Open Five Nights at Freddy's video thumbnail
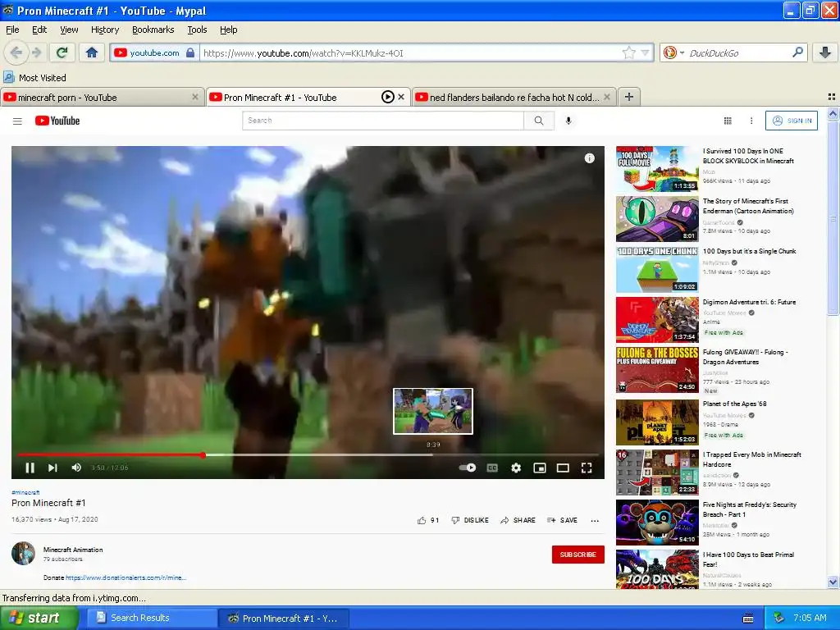840x630 pixels. click(x=657, y=523)
